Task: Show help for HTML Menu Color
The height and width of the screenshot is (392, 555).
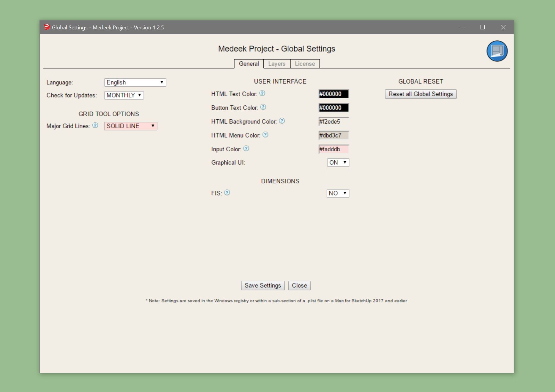Action: pos(265,135)
